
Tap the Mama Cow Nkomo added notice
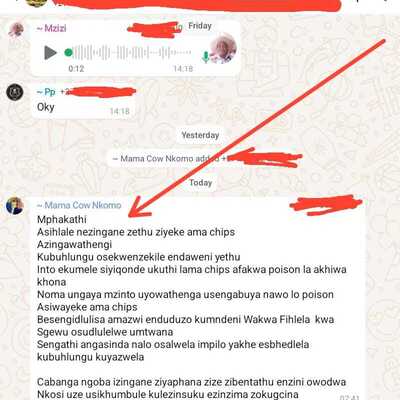203,159
